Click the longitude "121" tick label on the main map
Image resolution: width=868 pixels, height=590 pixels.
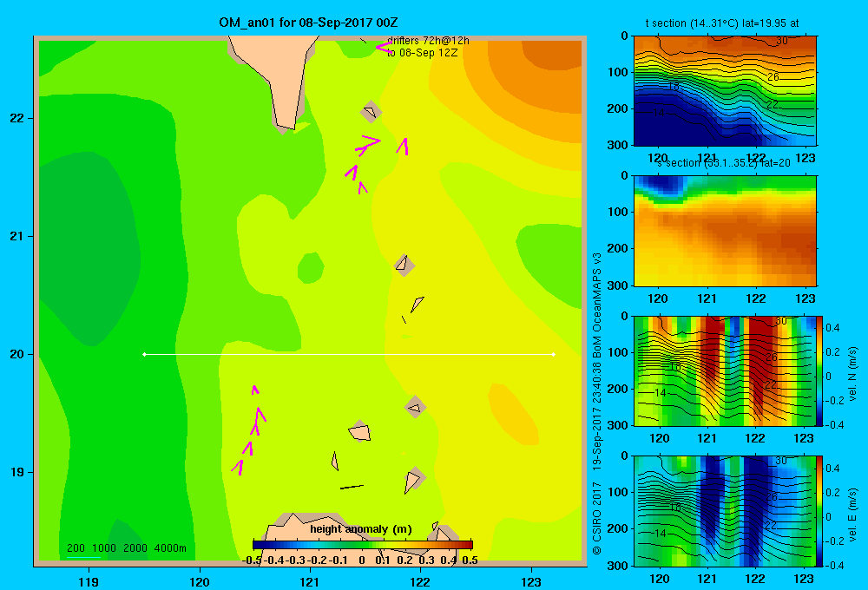click(310, 581)
